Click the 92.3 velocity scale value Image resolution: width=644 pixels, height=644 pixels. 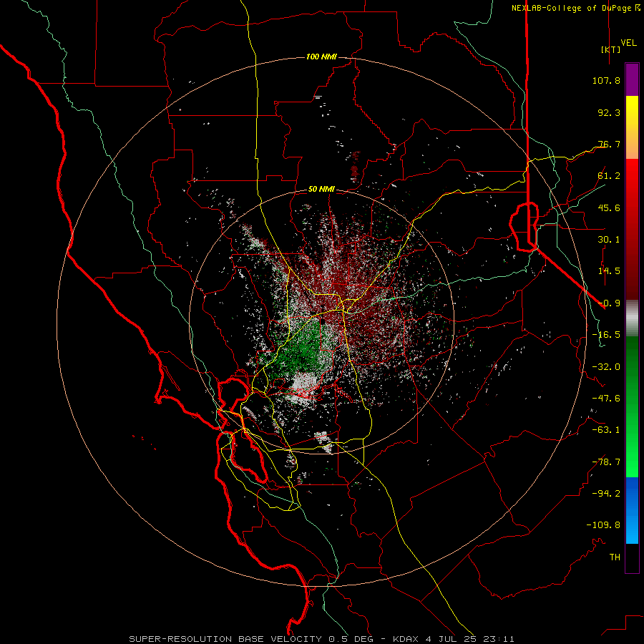coord(609,112)
